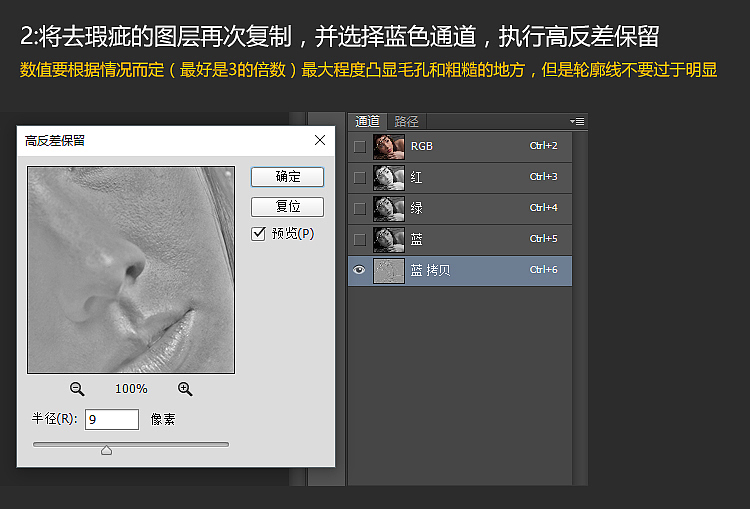The width and height of the screenshot is (750, 509).
Task: Click the 蓝 拷贝 channel name
Action: (430, 270)
